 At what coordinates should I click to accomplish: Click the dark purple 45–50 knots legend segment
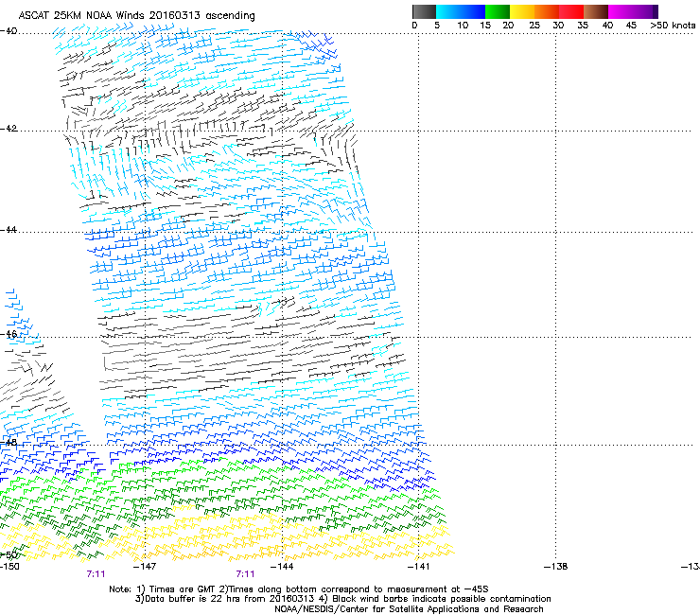645,11
